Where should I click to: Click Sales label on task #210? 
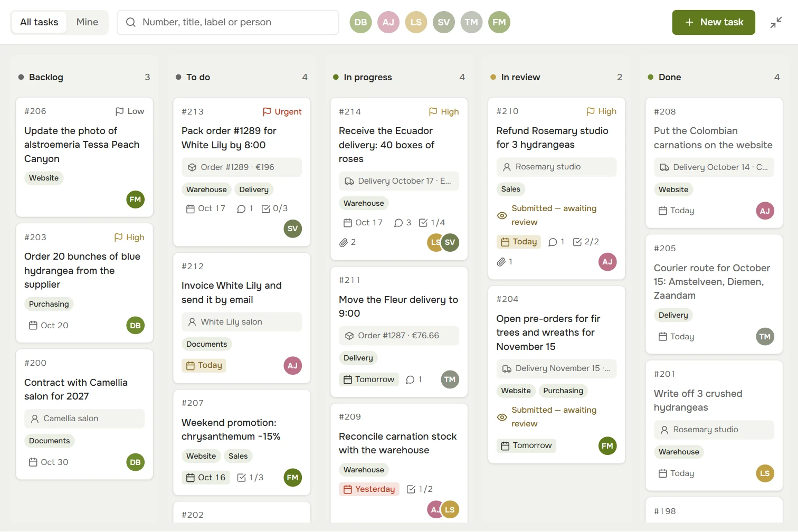point(511,189)
